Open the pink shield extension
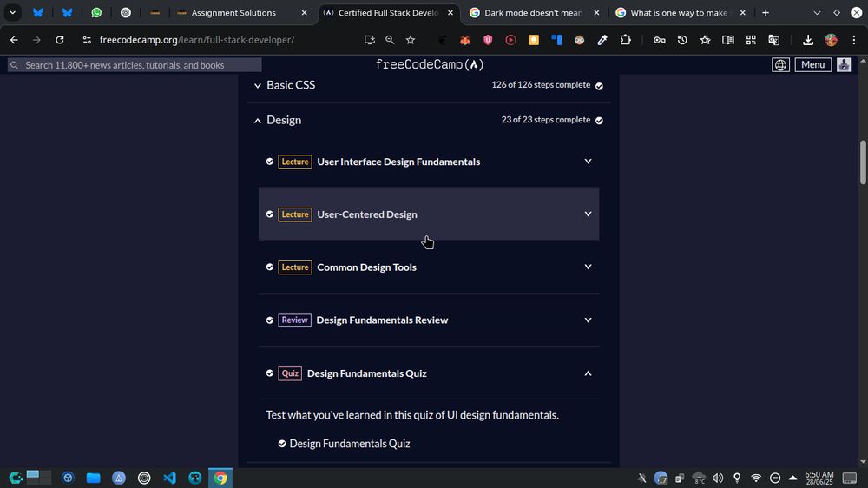The width and height of the screenshot is (868, 488). pos(488,40)
